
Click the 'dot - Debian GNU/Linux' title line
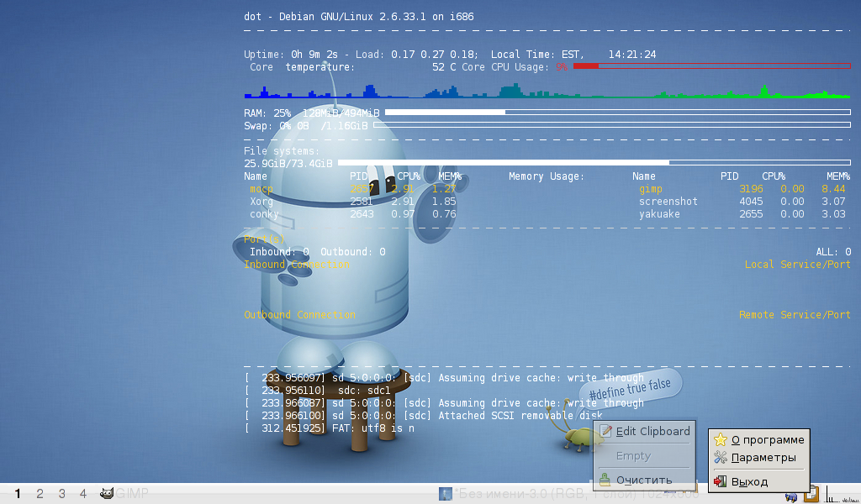tap(358, 17)
